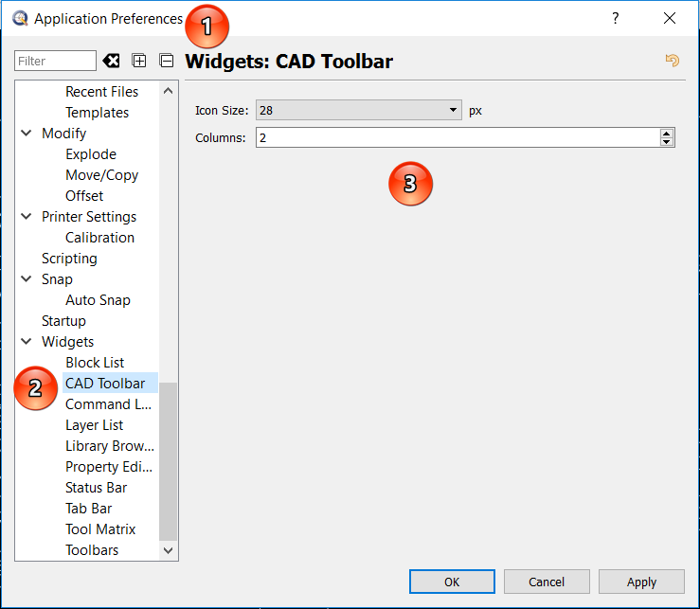Open Auto Snap settings
Screen dimensions: 700x609
pyautogui.click(x=98, y=300)
